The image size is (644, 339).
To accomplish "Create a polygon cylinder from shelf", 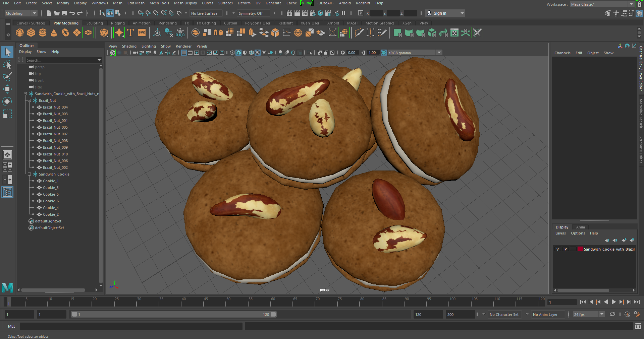I will [x=43, y=32].
